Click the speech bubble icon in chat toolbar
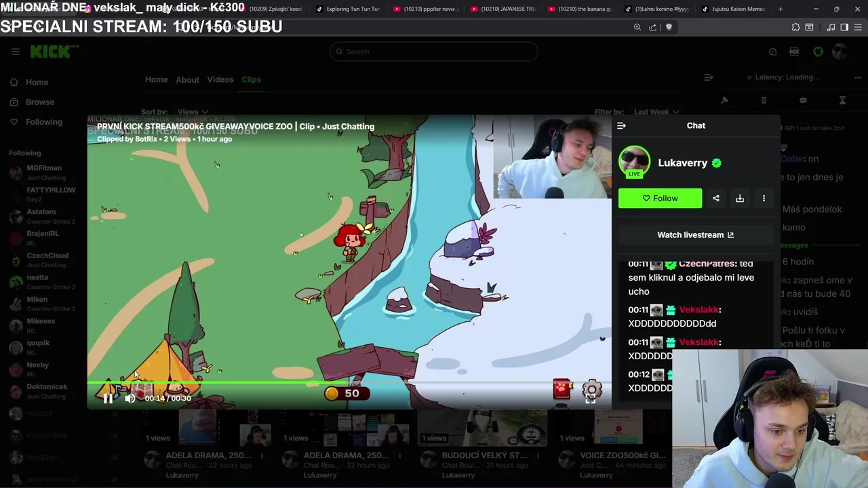Image resolution: width=868 pixels, height=488 pixels. [803, 100]
